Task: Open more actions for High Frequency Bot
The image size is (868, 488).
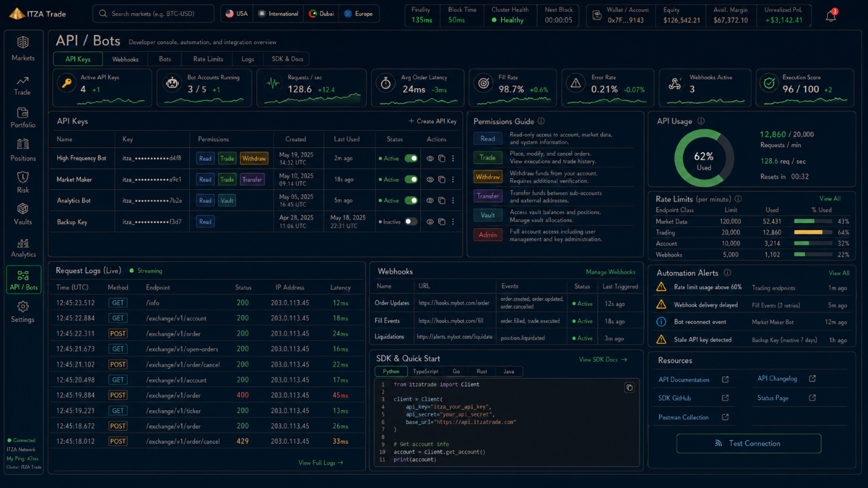Action: (453, 158)
